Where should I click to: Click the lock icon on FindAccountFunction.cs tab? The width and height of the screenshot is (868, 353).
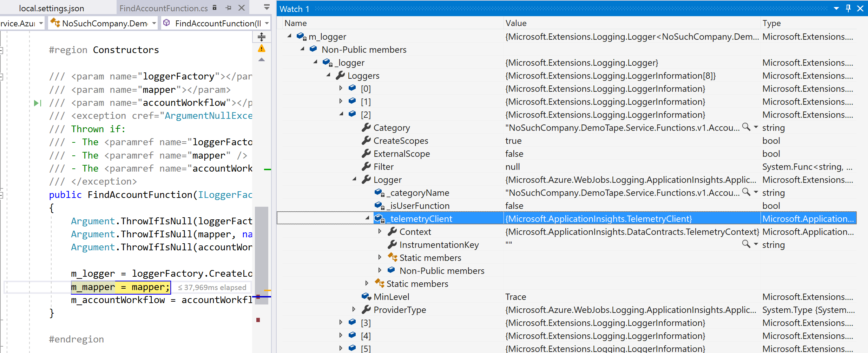(x=215, y=7)
